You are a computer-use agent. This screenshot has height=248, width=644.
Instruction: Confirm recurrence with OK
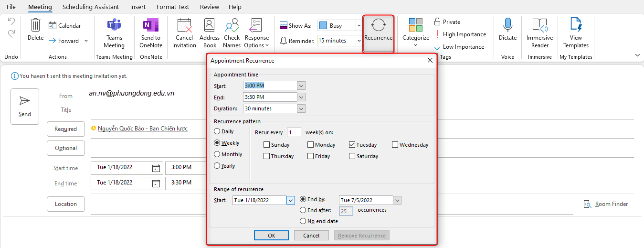(271, 236)
